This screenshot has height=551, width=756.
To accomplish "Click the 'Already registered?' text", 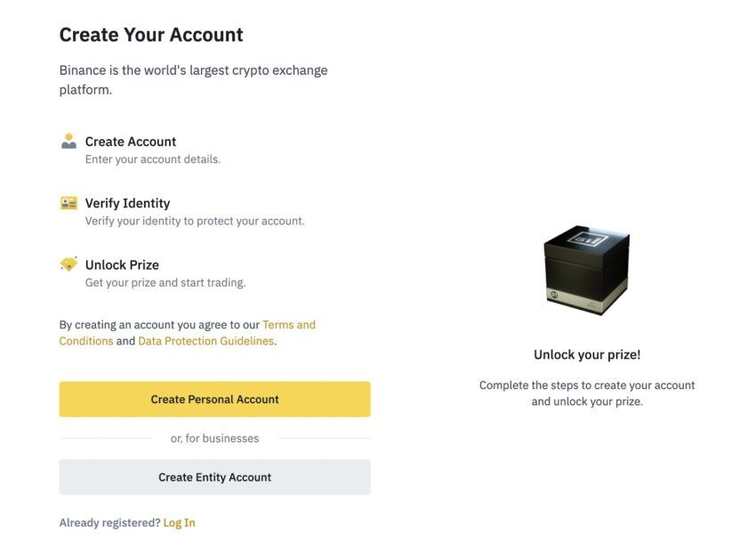I will tap(110, 523).
